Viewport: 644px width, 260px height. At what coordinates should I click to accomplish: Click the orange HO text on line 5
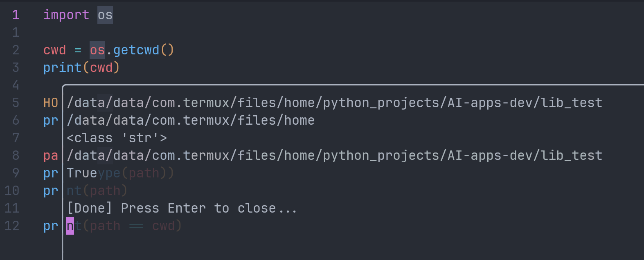pyautogui.click(x=51, y=103)
